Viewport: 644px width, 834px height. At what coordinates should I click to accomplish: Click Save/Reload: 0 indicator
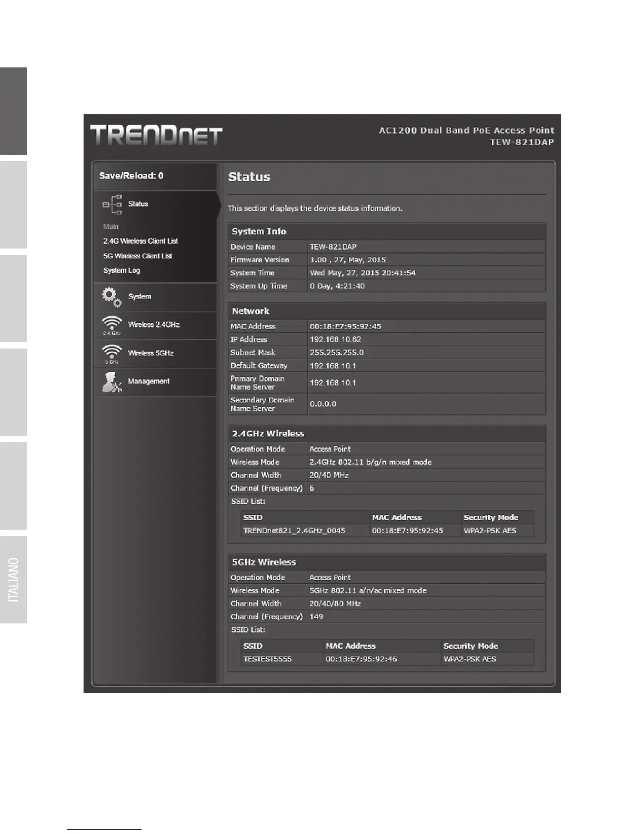tap(132, 176)
